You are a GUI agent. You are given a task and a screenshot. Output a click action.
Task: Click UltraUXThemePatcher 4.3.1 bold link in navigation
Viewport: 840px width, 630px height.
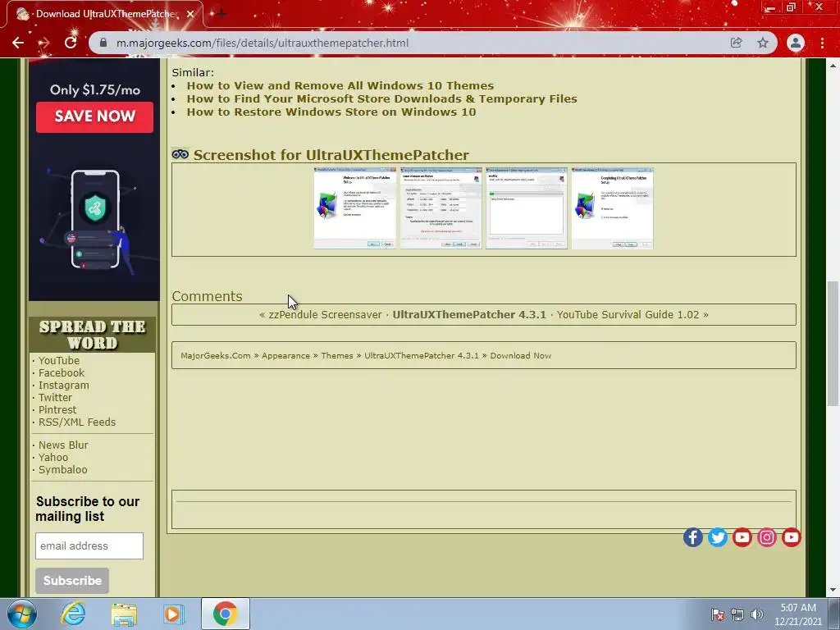(469, 314)
